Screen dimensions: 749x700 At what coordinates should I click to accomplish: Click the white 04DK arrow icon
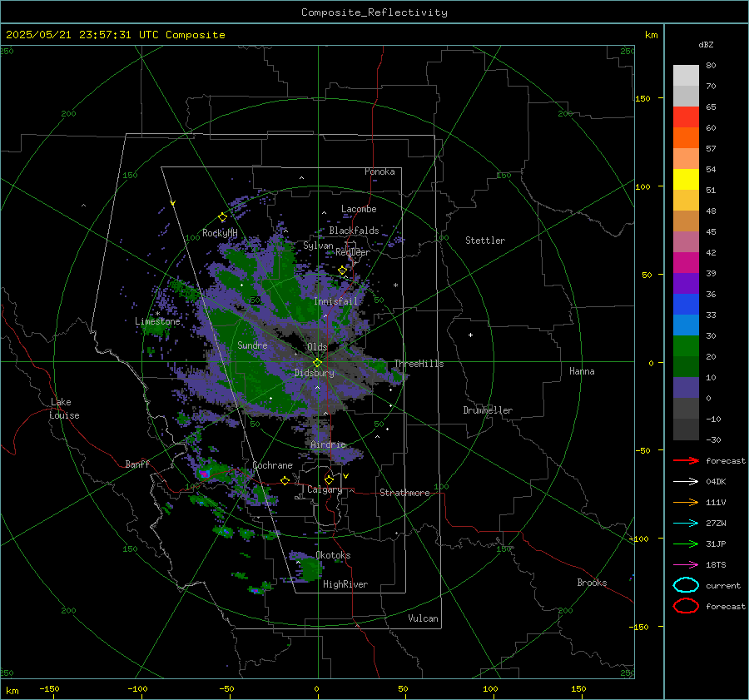686,481
